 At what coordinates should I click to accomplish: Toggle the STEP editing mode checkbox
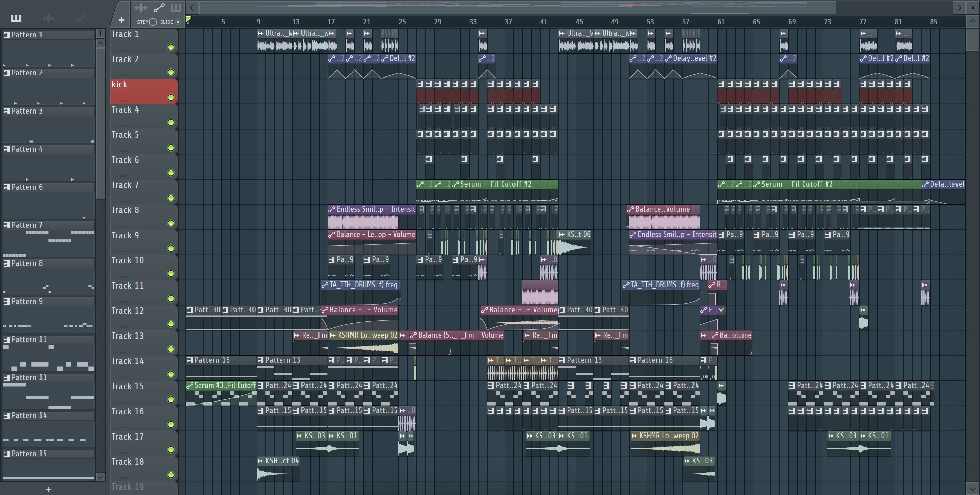coord(152,22)
